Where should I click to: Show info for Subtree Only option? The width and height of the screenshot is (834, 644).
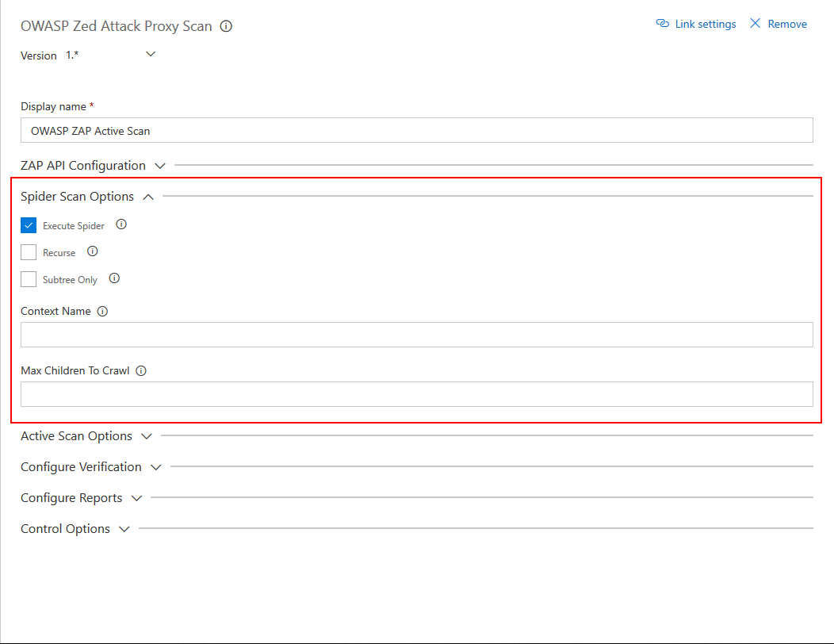click(x=114, y=278)
